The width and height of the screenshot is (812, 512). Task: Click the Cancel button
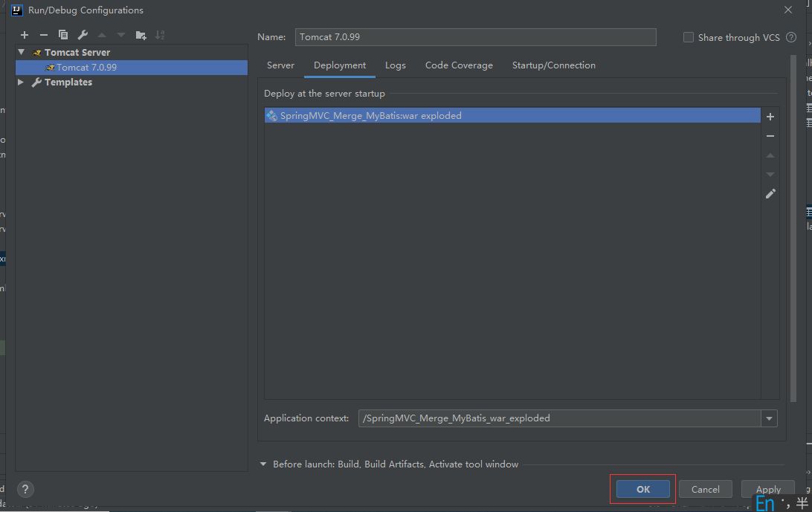tap(706, 489)
